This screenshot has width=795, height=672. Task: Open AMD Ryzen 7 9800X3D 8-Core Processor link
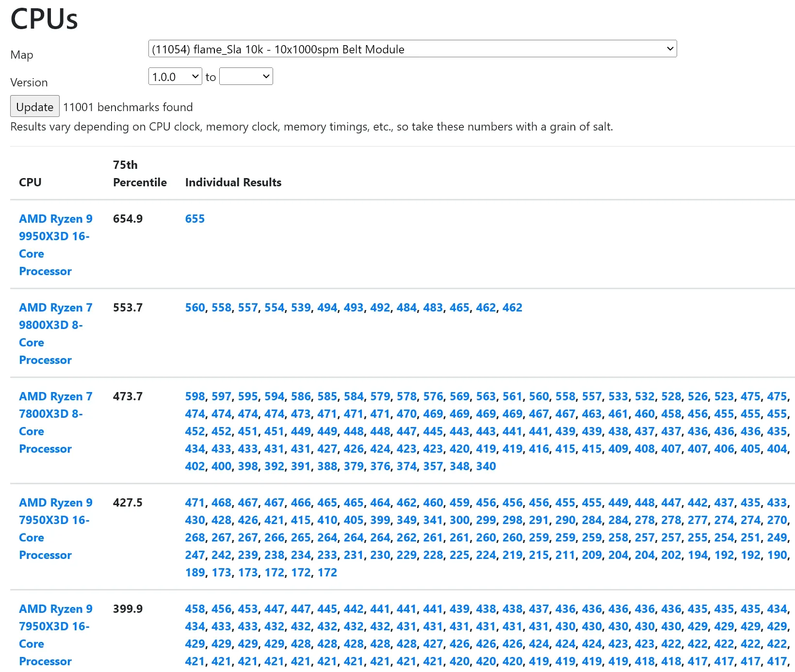pyautogui.click(x=56, y=334)
